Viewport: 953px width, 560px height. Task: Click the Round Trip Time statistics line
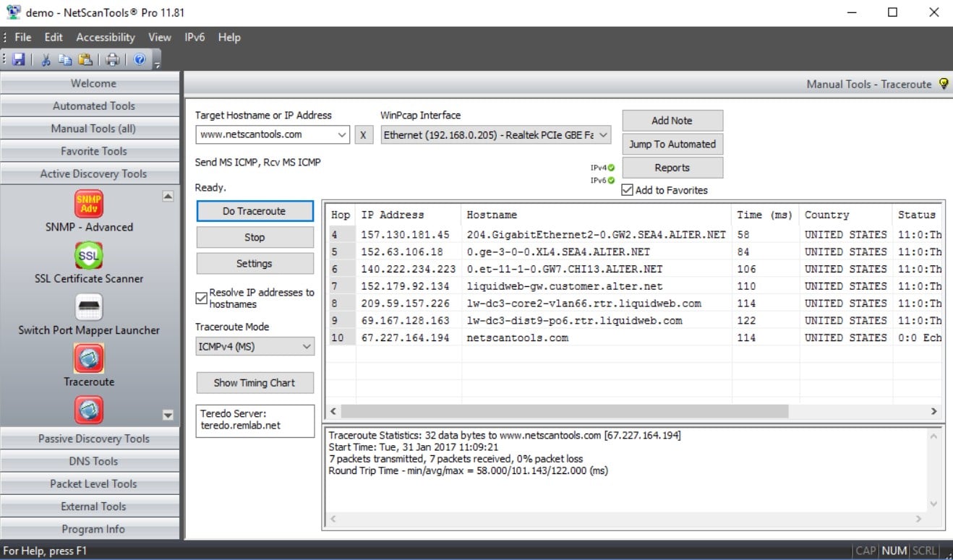468,470
